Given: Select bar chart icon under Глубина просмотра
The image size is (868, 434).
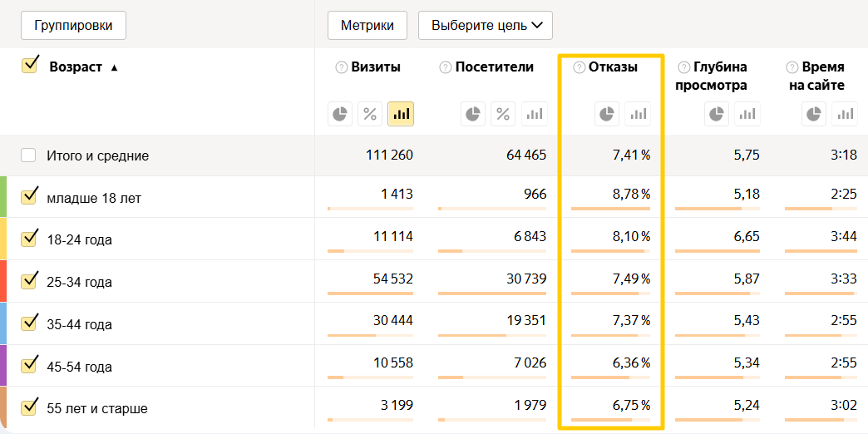Looking at the screenshot, I should tap(747, 114).
